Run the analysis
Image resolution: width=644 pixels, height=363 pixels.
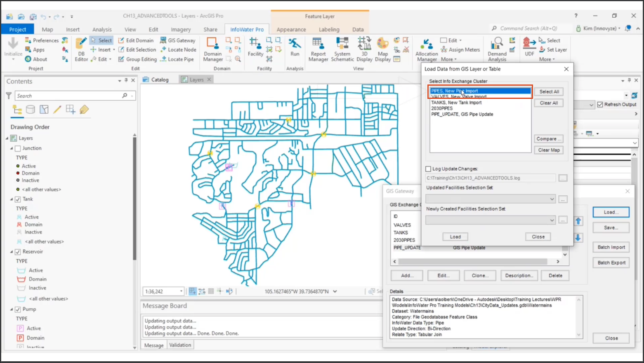coord(295,47)
